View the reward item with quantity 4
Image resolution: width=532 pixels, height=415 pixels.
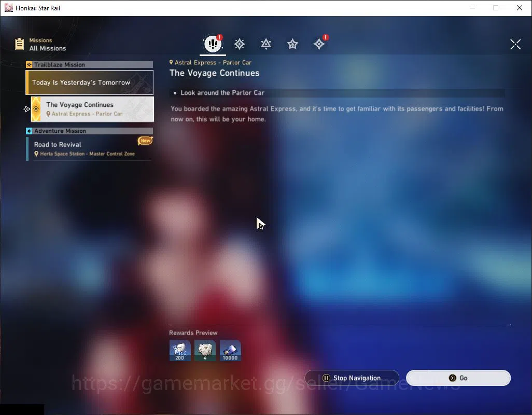205,351
